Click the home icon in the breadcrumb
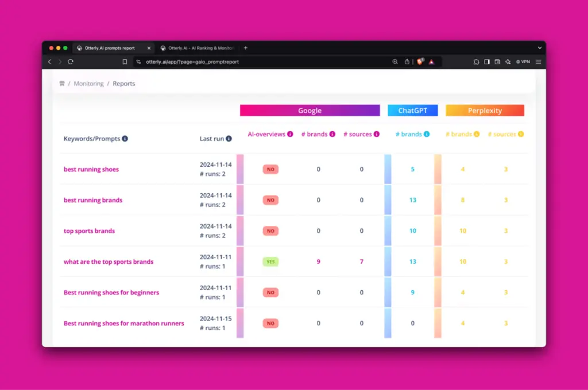Image resolution: width=588 pixels, height=390 pixels. click(x=62, y=84)
